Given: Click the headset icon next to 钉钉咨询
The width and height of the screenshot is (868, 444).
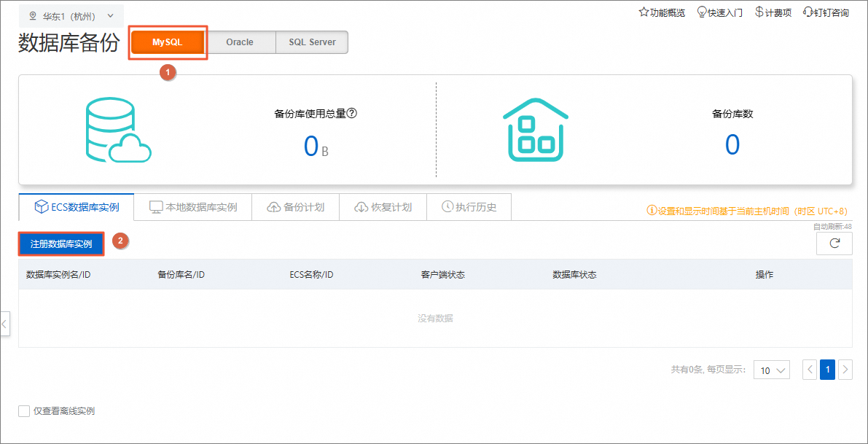Looking at the screenshot, I should 807,12.
